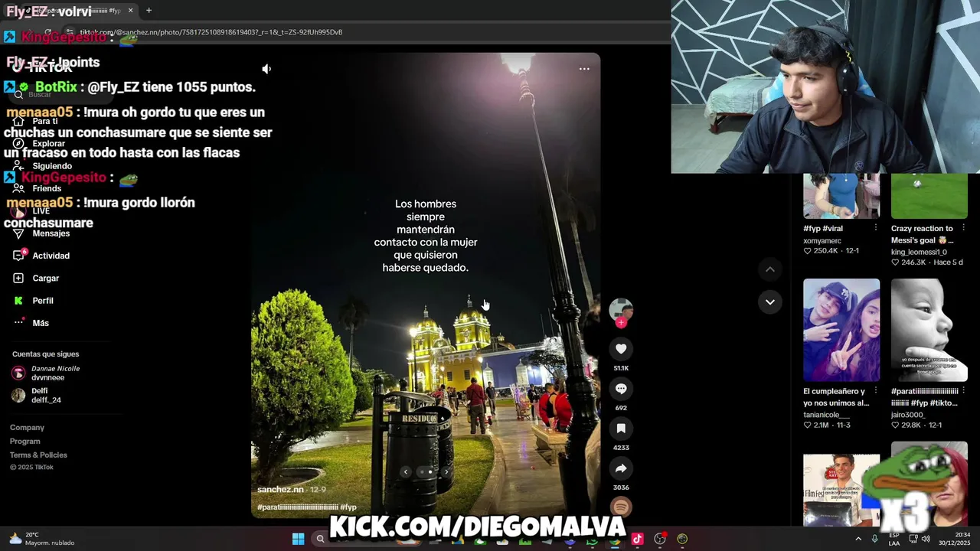Open sanchez.nn profile link in caption
Image resolution: width=980 pixels, height=551 pixels.
280,490
